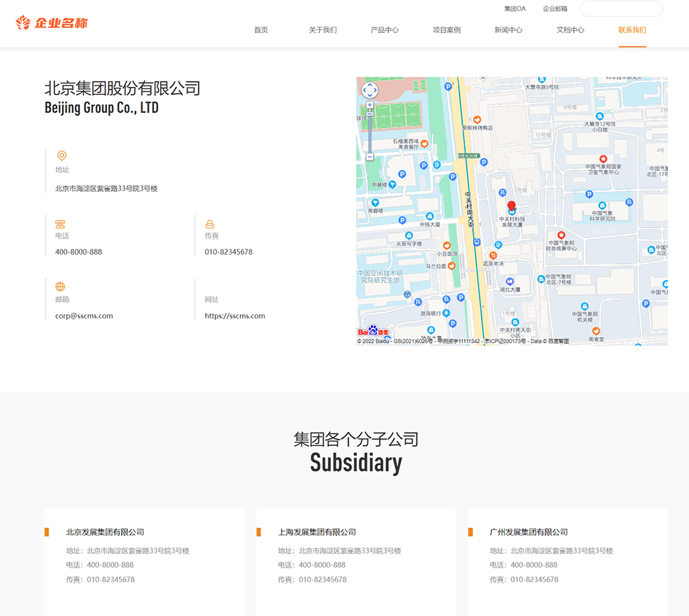Image resolution: width=689 pixels, height=616 pixels.
Task: Click the Baidu map logo
Action: tap(373, 331)
